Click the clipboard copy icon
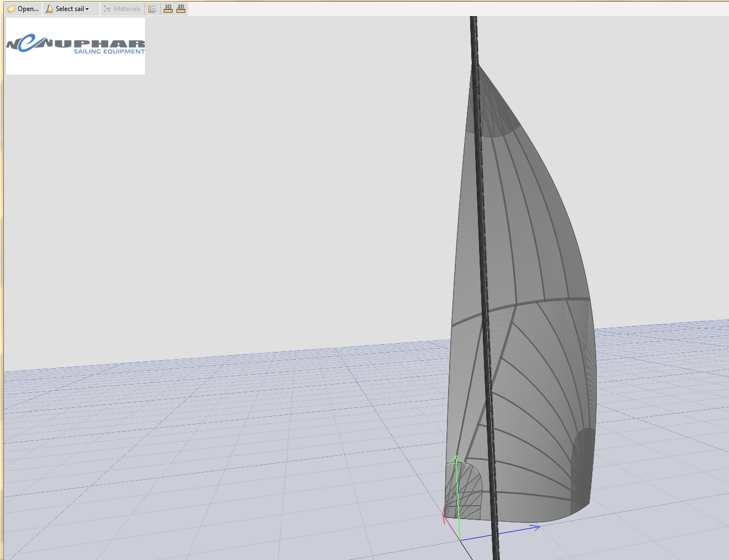Viewport: 729px width, 560px height. pos(152,9)
